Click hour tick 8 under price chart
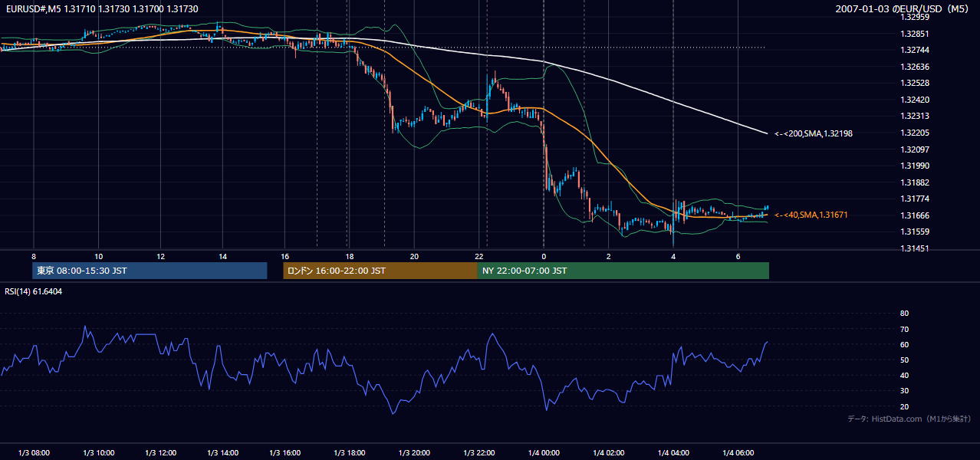Screen dimensions: 980x460 pyautogui.click(x=34, y=256)
